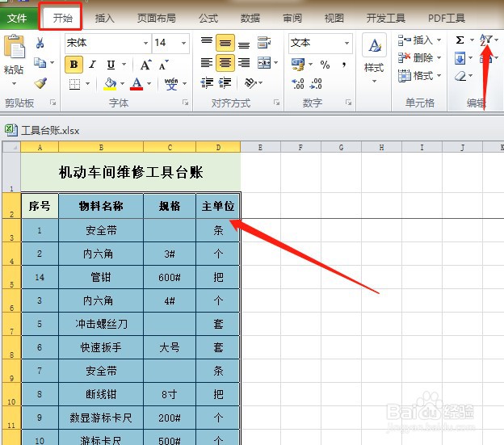Select column E header
This screenshot has height=445, width=504.
click(260, 147)
